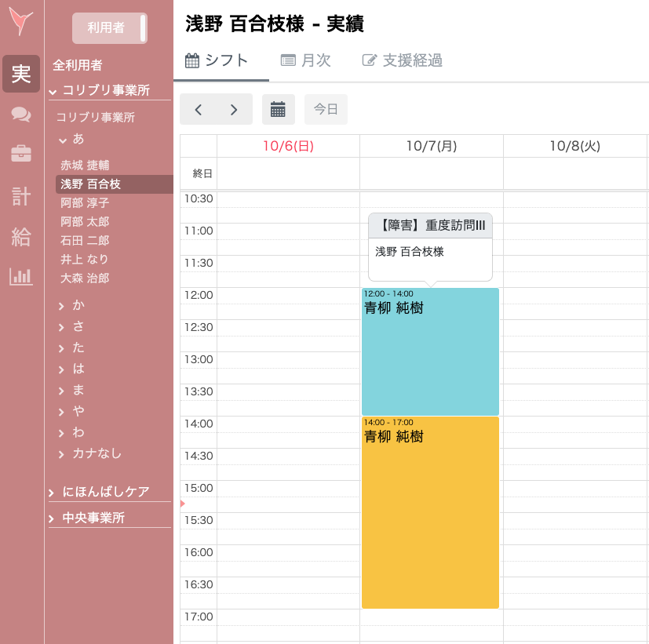Open the briefcase sidebar icon
This screenshot has height=644, width=649.
(21, 154)
